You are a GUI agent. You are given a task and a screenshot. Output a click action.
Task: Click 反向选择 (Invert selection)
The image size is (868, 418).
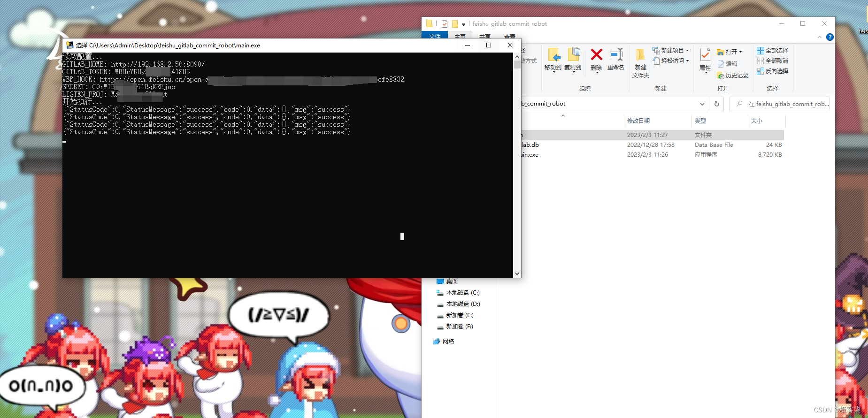772,71
